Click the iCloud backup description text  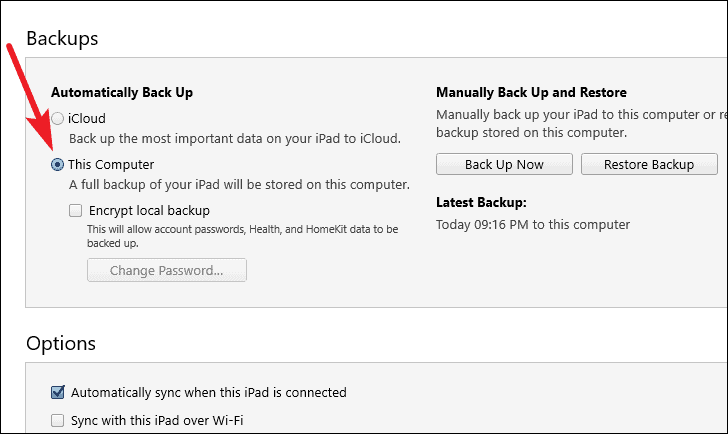tap(234, 139)
